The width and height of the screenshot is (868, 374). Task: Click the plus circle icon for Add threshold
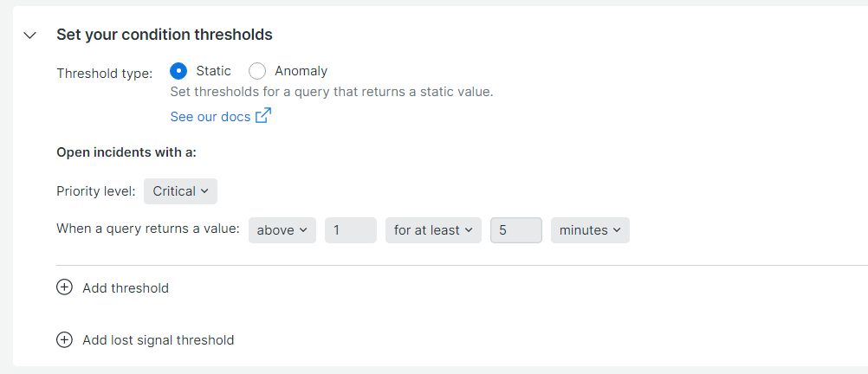coord(64,287)
